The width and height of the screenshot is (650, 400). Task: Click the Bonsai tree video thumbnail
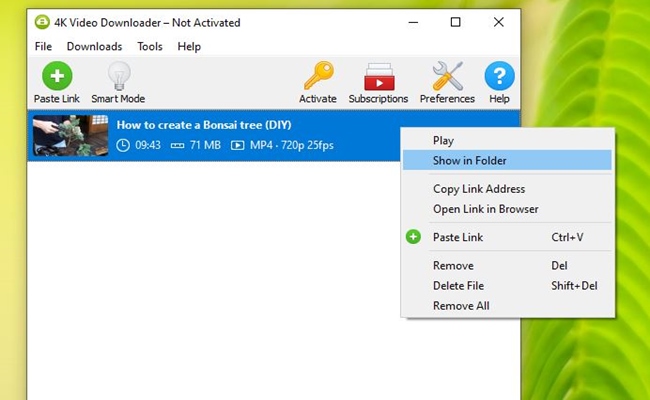(x=70, y=136)
